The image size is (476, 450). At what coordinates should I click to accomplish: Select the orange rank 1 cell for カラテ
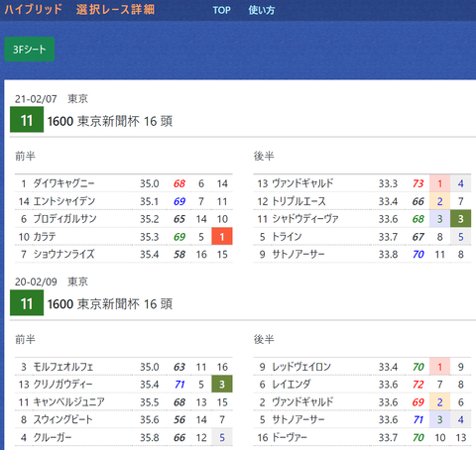222,236
